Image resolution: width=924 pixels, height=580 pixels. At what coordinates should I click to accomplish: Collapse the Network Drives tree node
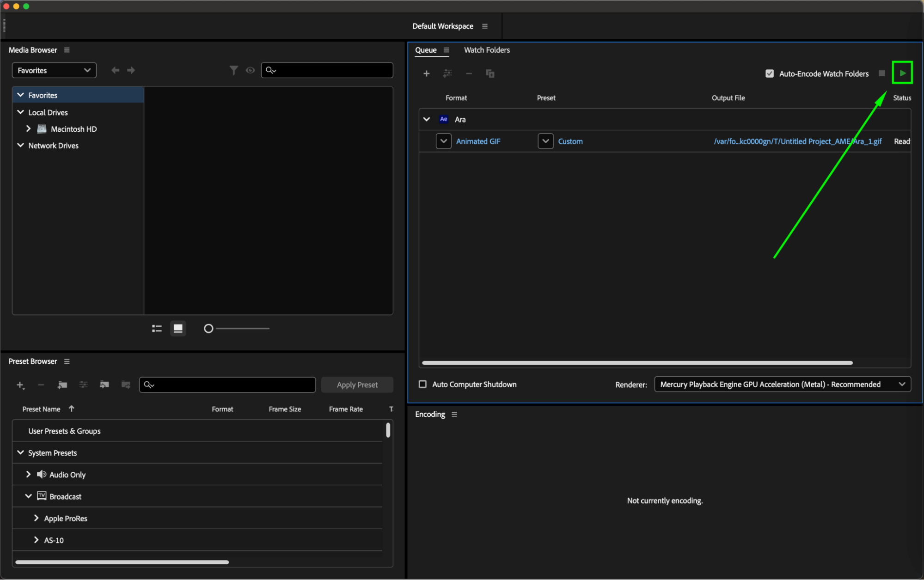click(x=21, y=145)
